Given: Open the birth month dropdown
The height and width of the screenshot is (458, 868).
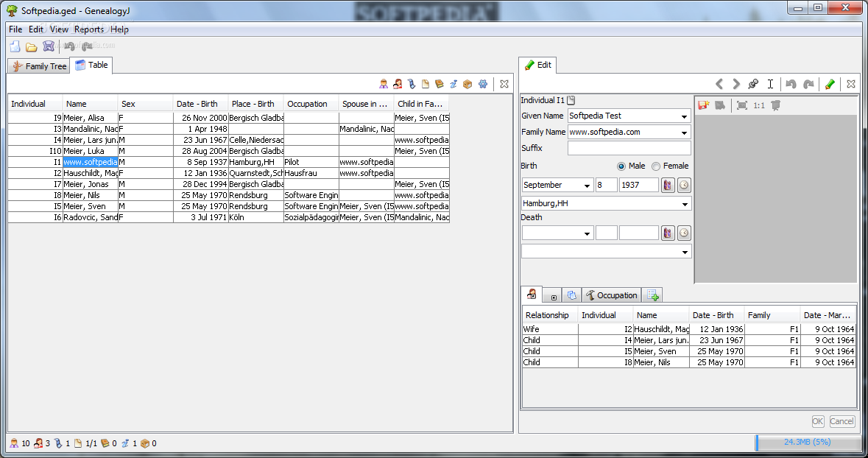Looking at the screenshot, I should coord(587,185).
